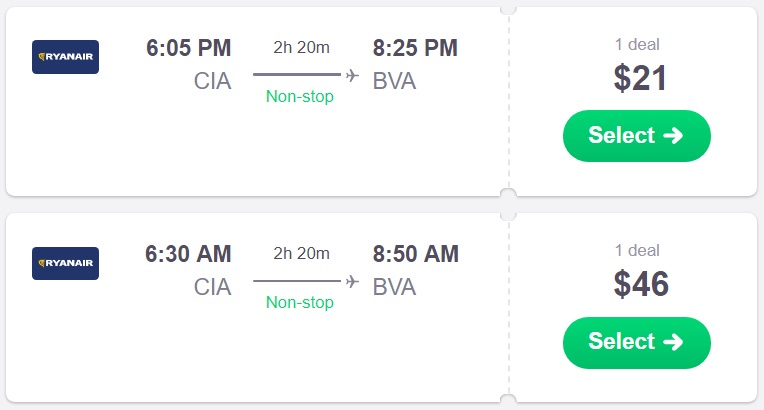Click the $21 price
764x410 pixels.
[641, 80]
